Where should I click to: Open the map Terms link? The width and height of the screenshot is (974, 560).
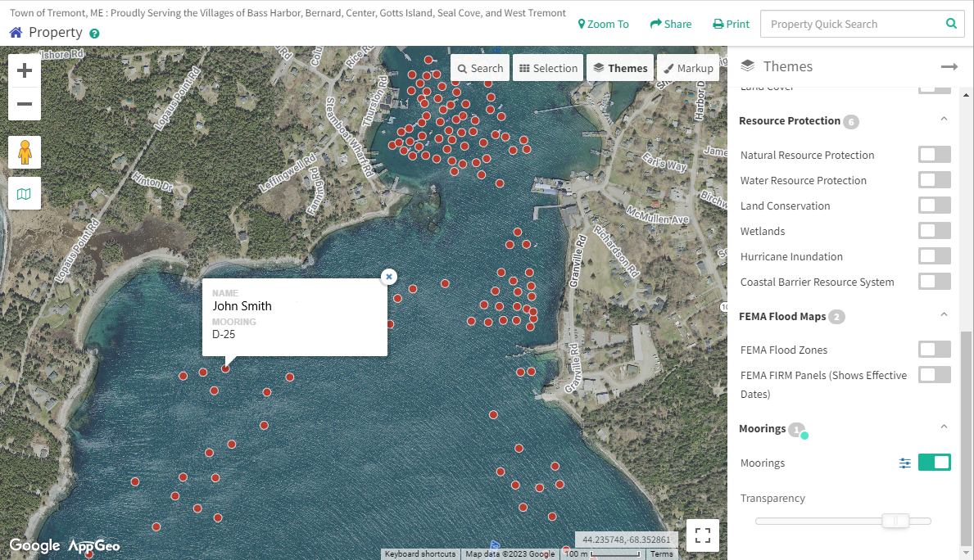click(662, 553)
